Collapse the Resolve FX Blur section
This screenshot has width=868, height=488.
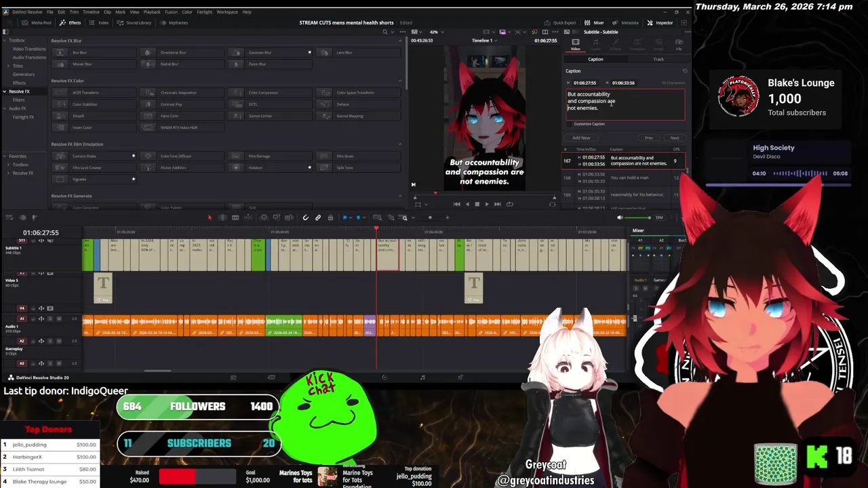pyautogui.click(x=400, y=41)
